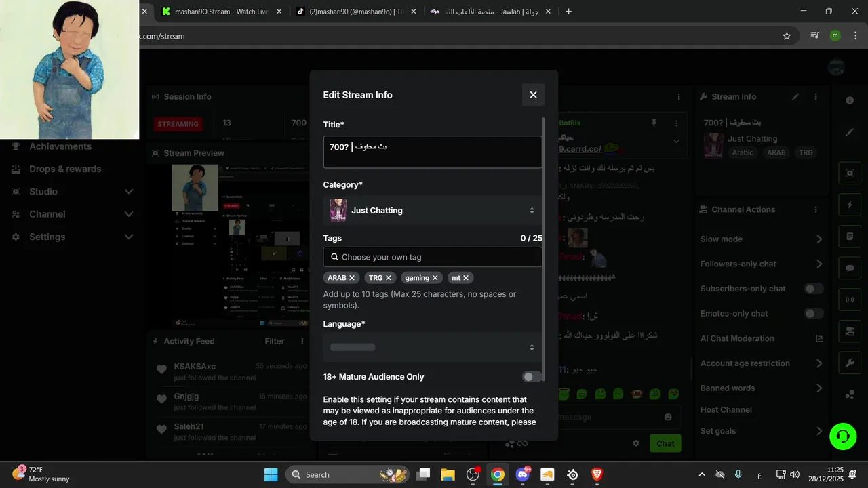Toggle 18+ Mature Audience Only switch
The width and height of the screenshot is (868, 488).
(532, 377)
